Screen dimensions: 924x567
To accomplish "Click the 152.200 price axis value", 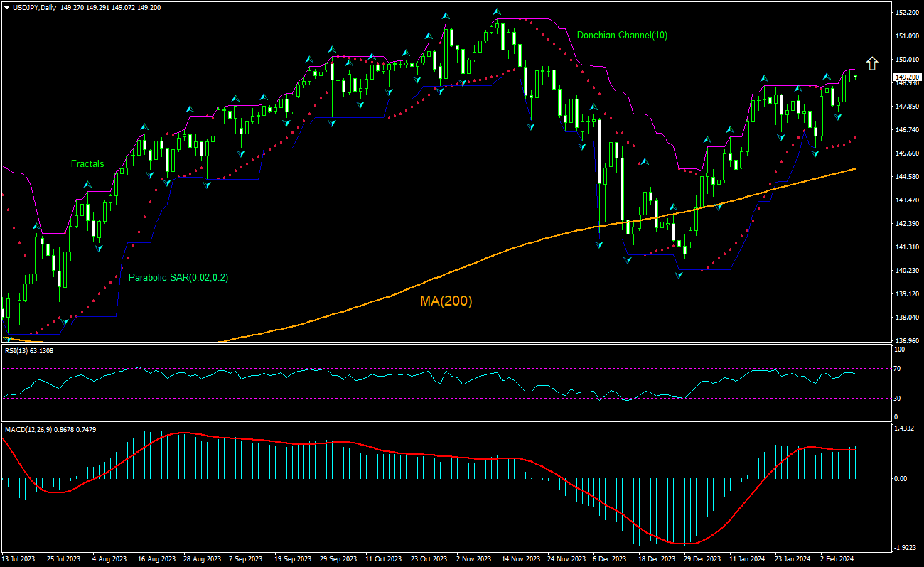I will (x=905, y=13).
